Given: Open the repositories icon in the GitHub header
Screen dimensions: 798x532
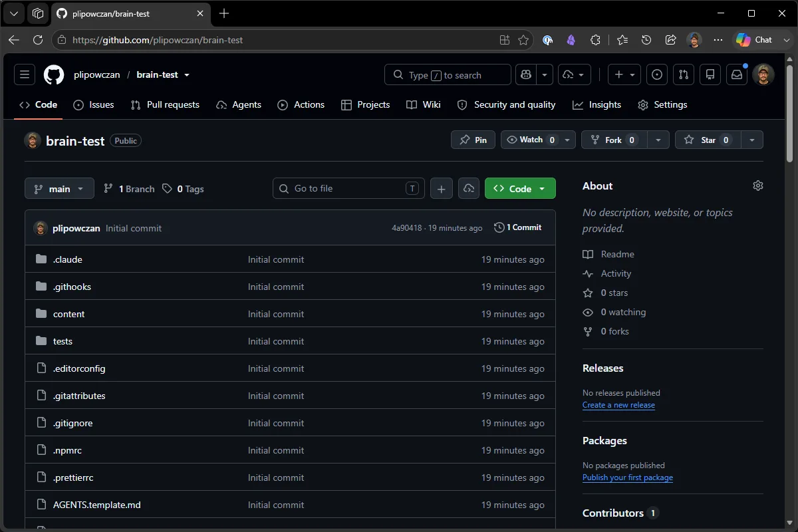Looking at the screenshot, I should tap(710, 74).
